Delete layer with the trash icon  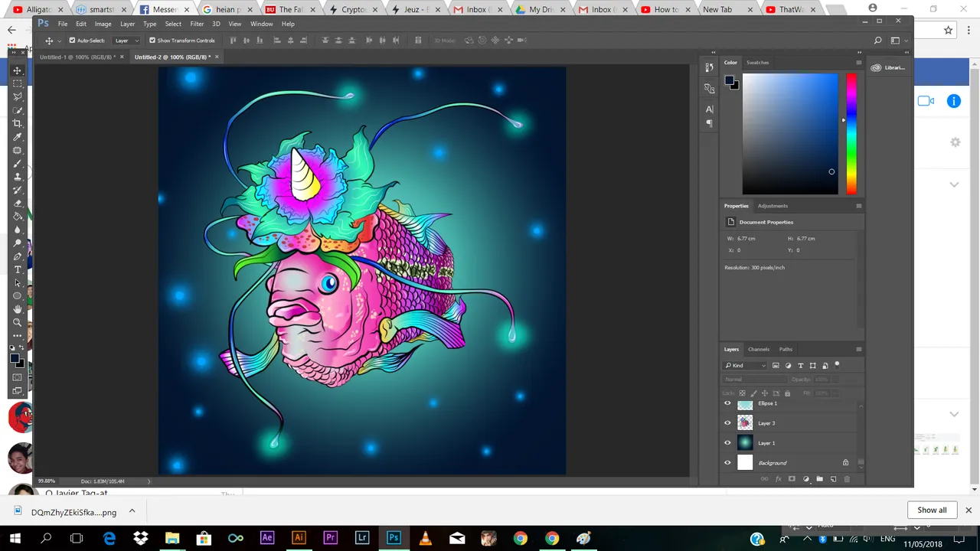point(847,479)
